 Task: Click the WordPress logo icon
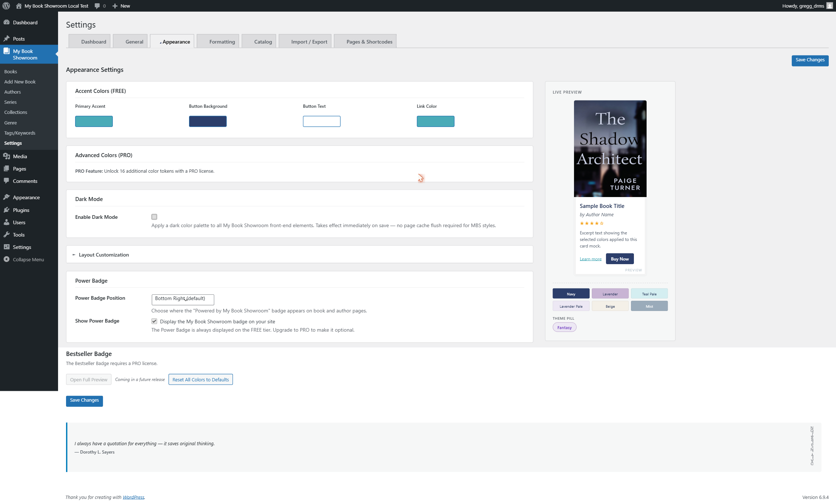(6, 6)
